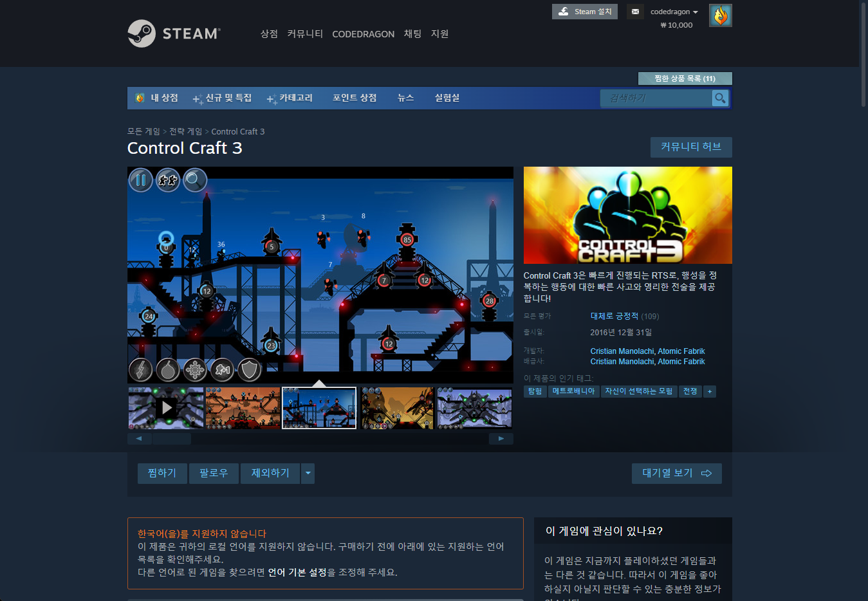
Task: Select the yellow robot screenshot thumbnail
Action: [397, 407]
